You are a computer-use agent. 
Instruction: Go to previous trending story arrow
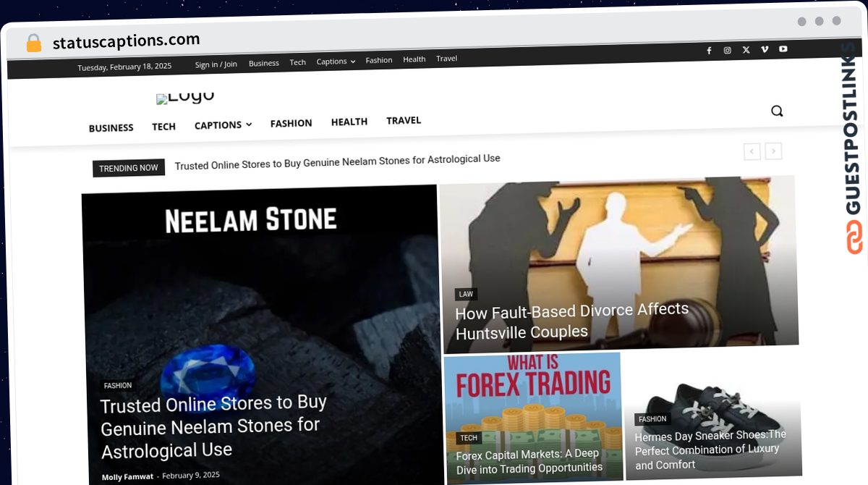pyautogui.click(x=752, y=151)
